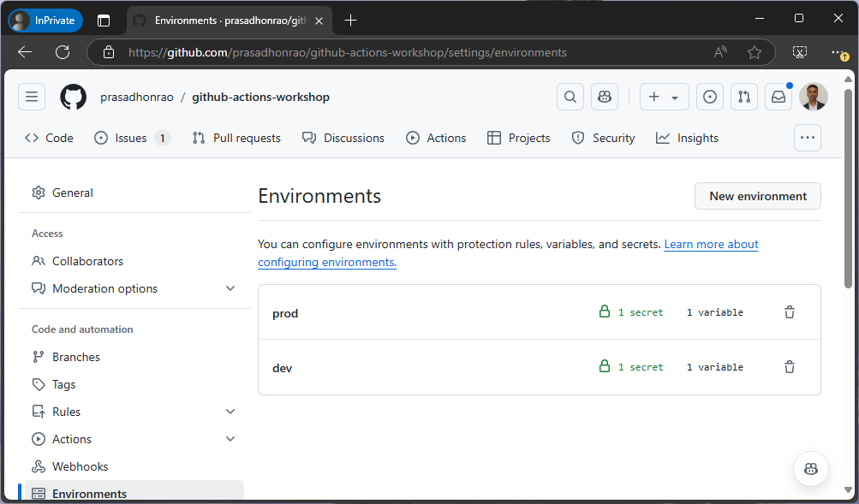Open the pull requests icon in the header
This screenshot has height=504, width=859.
[743, 96]
